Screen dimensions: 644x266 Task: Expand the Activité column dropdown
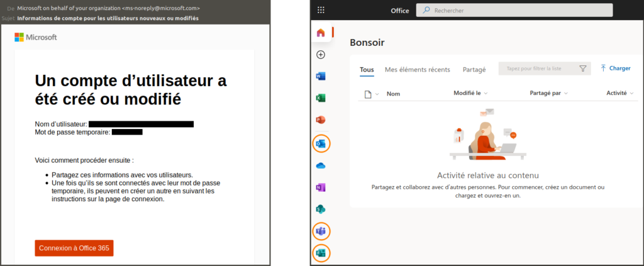pyautogui.click(x=631, y=94)
